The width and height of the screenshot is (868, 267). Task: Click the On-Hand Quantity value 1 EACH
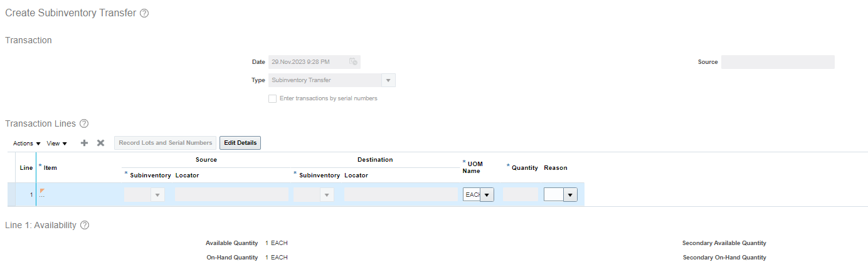pos(277,258)
